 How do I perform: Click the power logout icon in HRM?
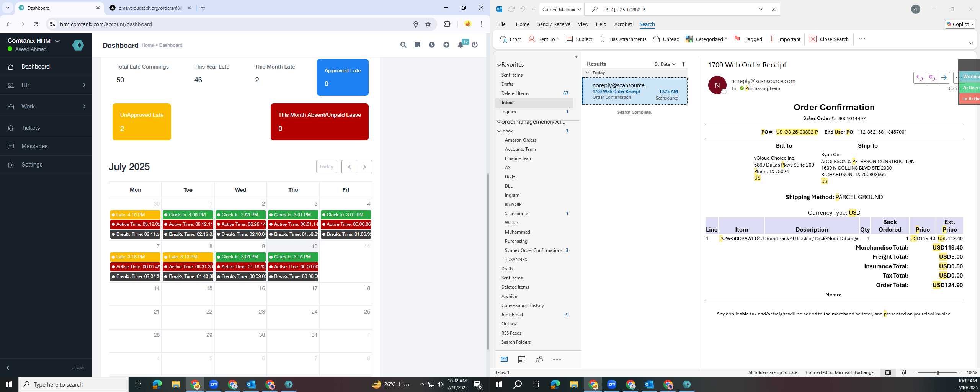475,45
